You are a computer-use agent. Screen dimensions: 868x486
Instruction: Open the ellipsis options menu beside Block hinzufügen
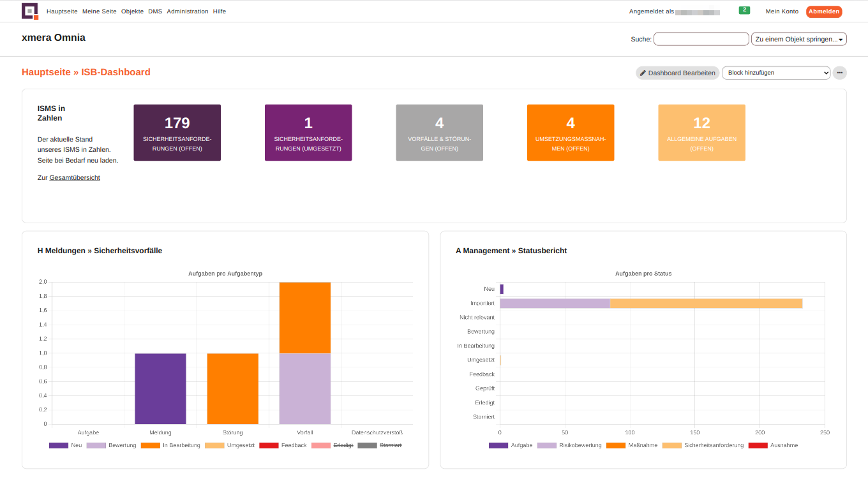[x=840, y=73]
